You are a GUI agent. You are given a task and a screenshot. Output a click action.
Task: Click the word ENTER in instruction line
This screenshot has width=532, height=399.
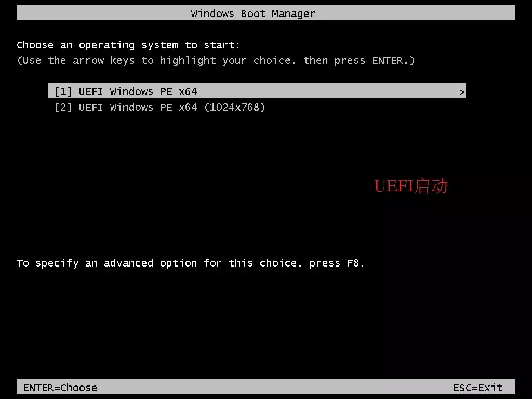pos(388,60)
